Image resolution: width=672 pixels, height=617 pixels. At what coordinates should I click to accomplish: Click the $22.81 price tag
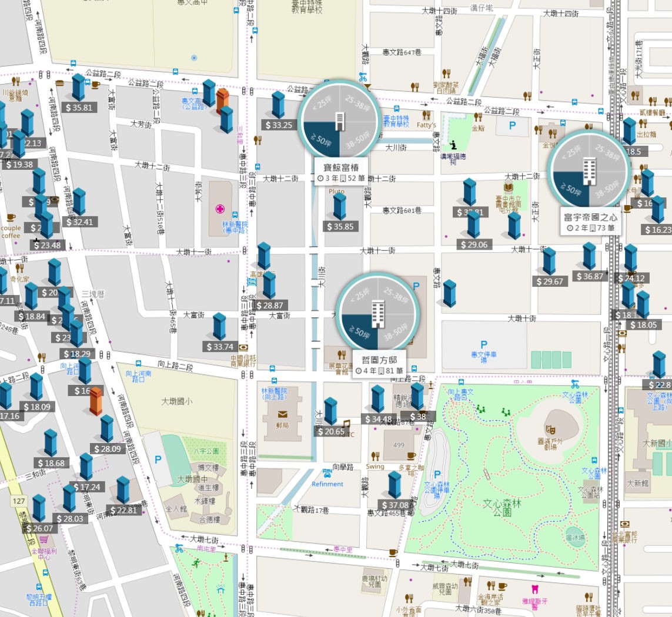(x=124, y=510)
